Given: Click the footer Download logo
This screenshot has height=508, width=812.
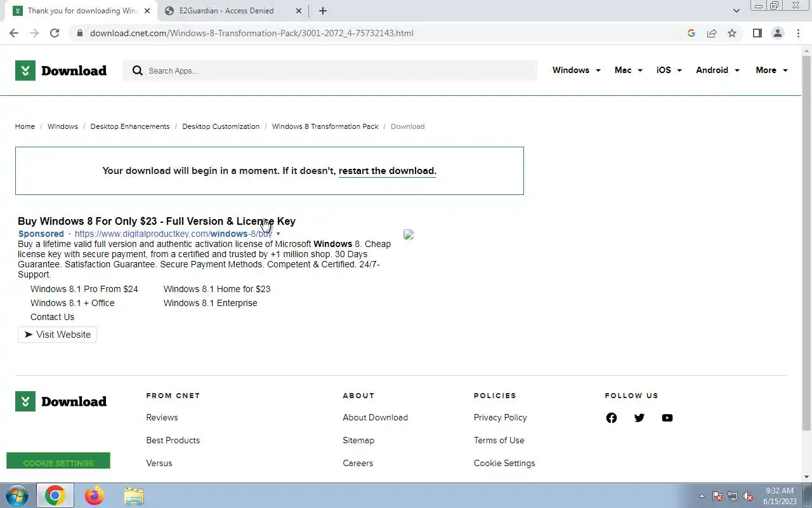Looking at the screenshot, I should (x=61, y=401).
